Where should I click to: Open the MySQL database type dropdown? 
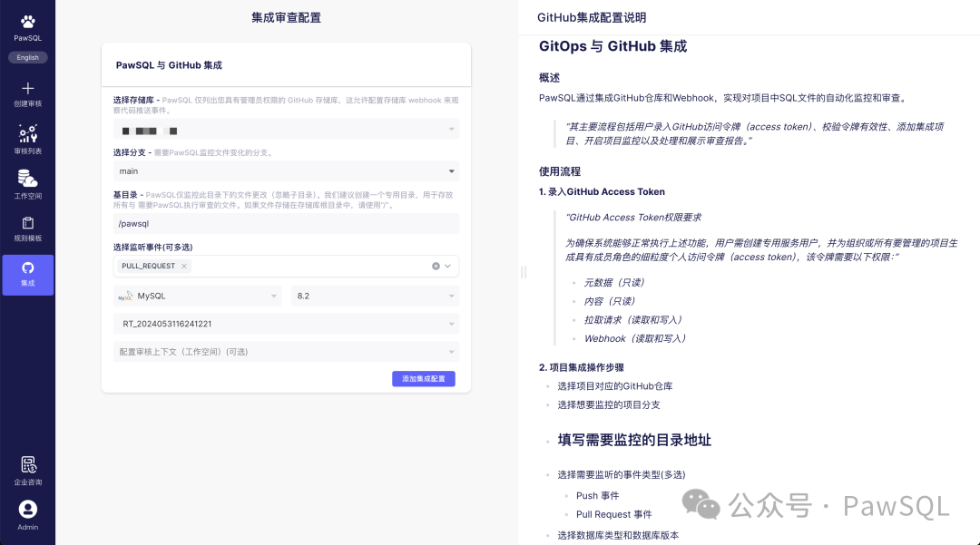tap(198, 296)
